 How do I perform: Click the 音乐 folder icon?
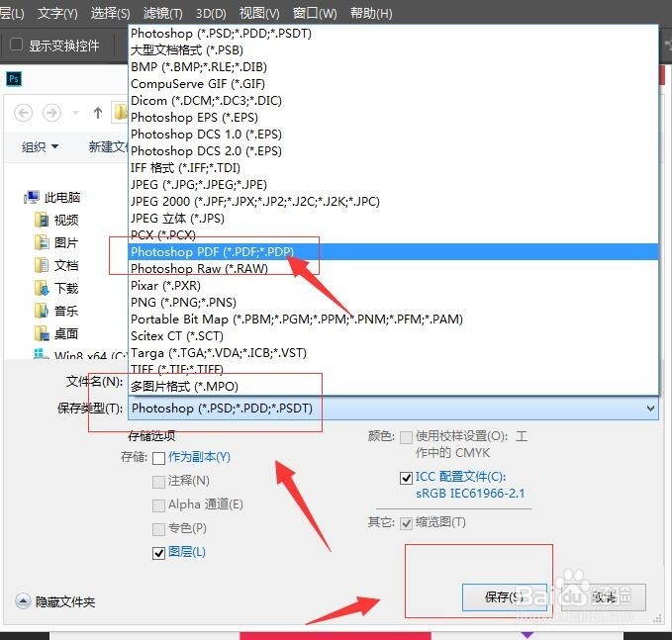tap(42, 311)
